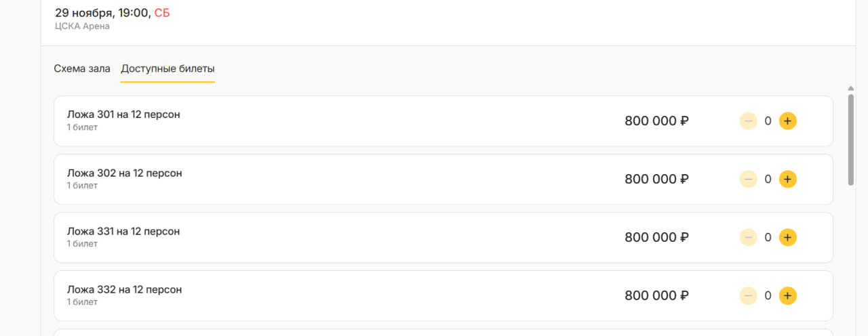Image resolution: width=868 pixels, height=336 pixels.
Task: Remove a ticket for Ложа 332
Action: 748,296
